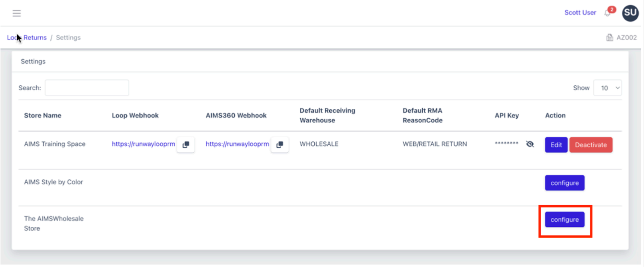
Task: Sort by the Store Name column
Action: pyautogui.click(x=43, y=115)
